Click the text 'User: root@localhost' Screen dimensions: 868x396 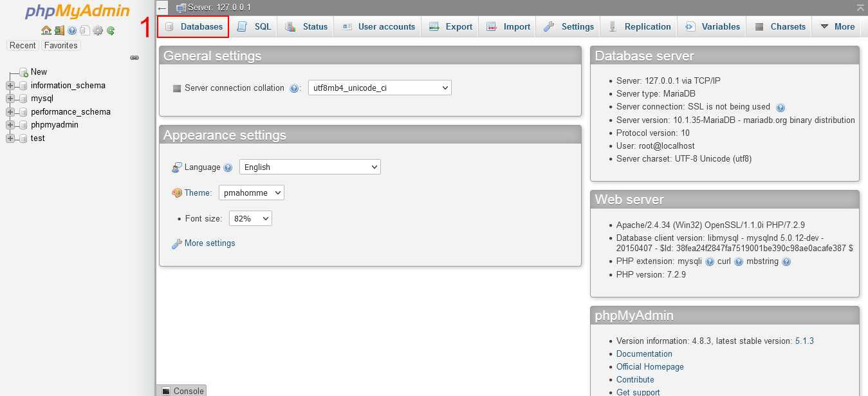coord(656,146)
